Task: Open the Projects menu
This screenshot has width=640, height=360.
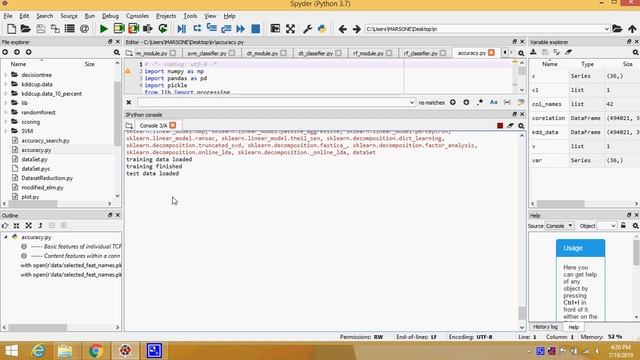Action: [166, 16]
